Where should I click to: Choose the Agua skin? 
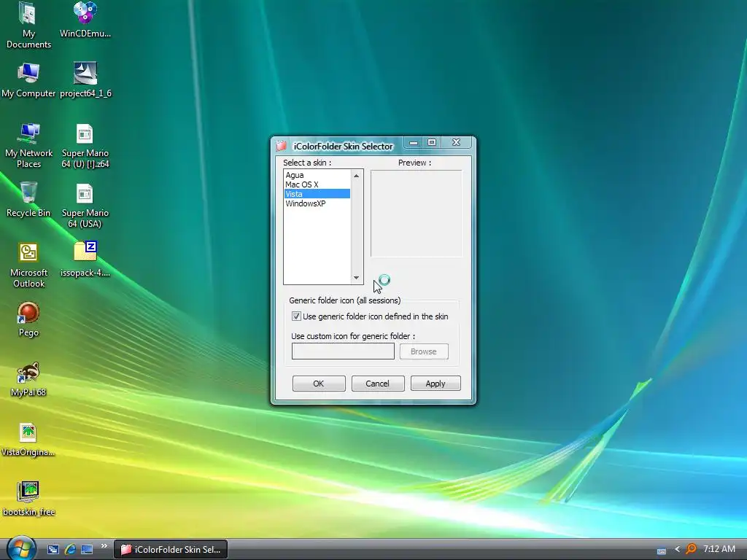click(317, 175)
